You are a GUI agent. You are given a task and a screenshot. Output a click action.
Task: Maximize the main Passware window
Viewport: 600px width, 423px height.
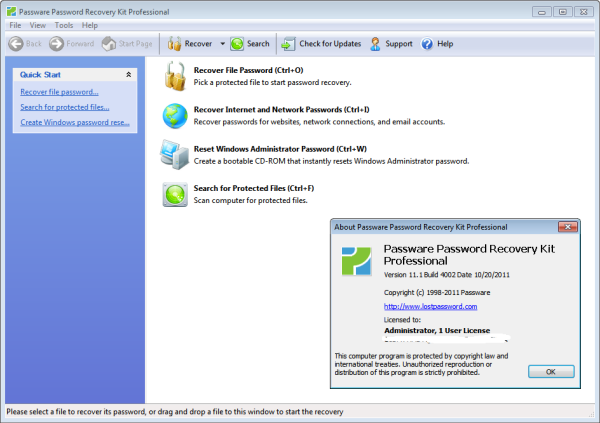tap(562, 12)
